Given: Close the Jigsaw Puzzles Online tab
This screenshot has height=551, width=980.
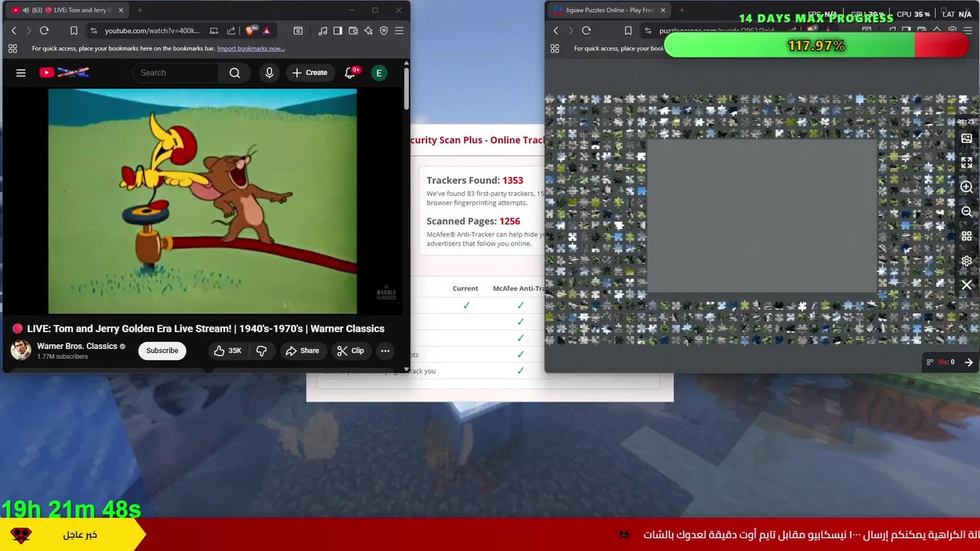Looking at the screenshot, I should click(x=663, y=10).
